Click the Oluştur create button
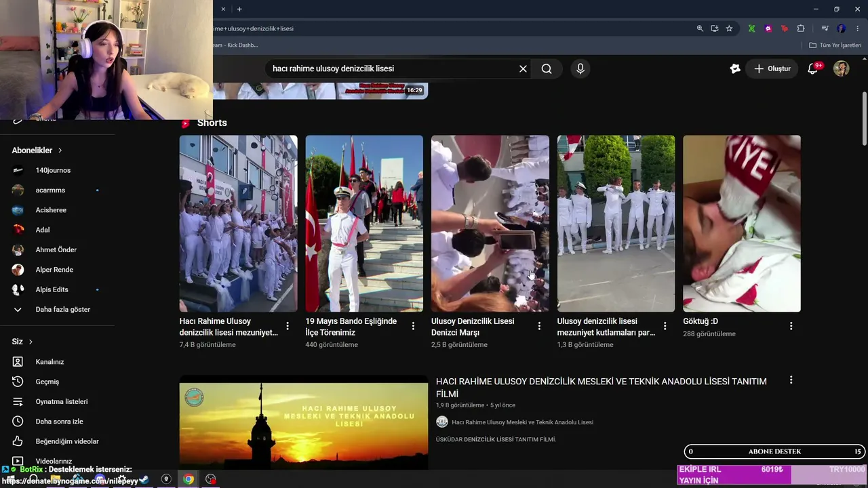This screenshot has height=488, width=868. [772, 68]
